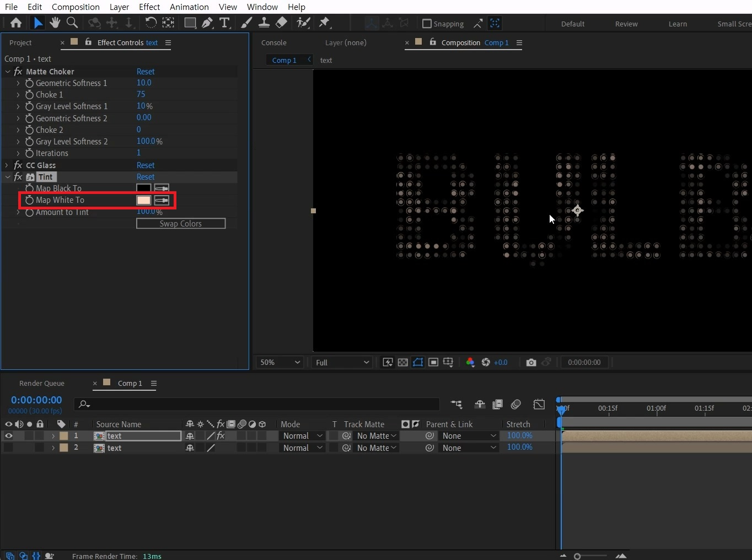Switch to the Render Queue tab
752x560 pixels.
[x=42, y=383]
